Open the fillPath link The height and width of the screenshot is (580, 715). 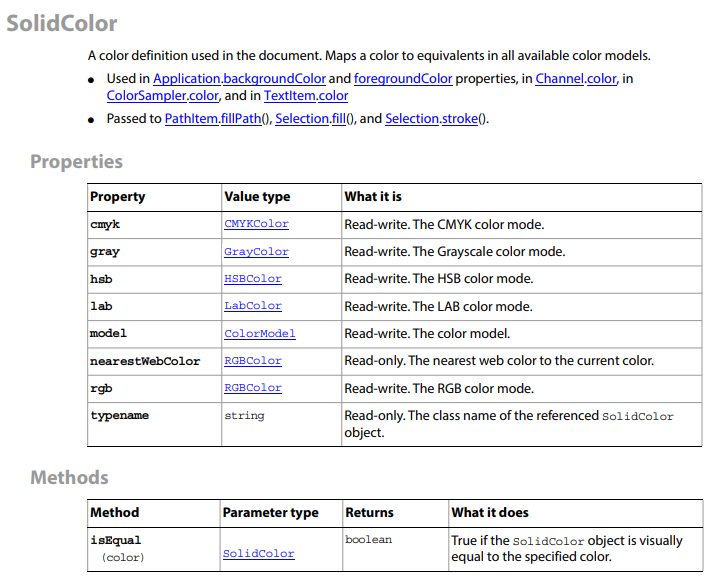click(241, 119)
